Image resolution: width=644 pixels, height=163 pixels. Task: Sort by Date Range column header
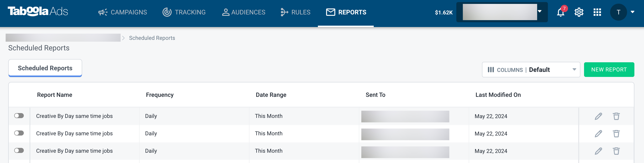tap(271, 95)
